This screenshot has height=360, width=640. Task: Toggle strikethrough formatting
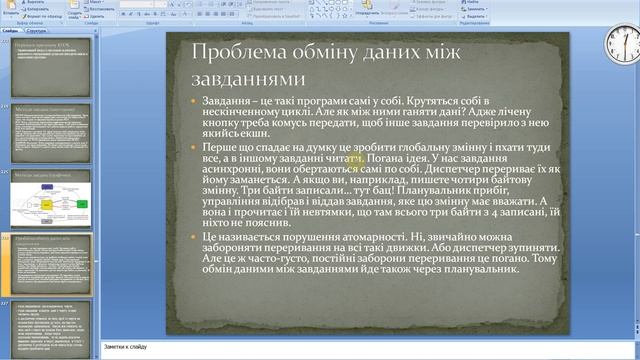click(147, 14)
